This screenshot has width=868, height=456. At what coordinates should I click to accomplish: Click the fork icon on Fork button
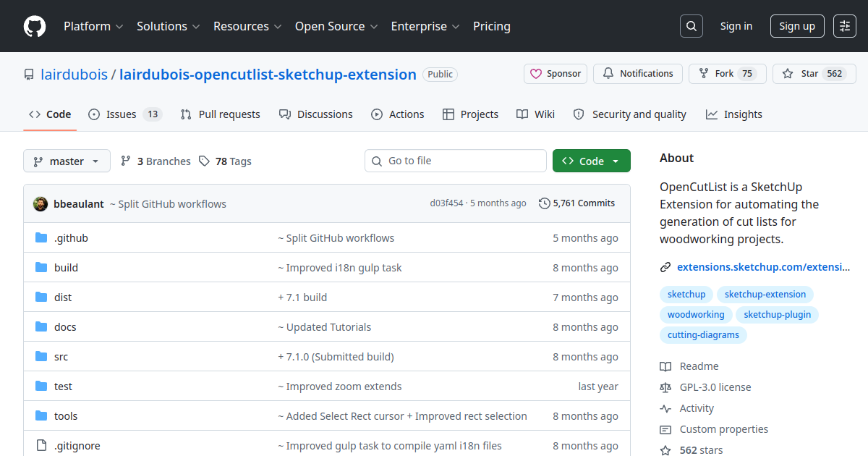pyautogui.click(x=704, y=74)
